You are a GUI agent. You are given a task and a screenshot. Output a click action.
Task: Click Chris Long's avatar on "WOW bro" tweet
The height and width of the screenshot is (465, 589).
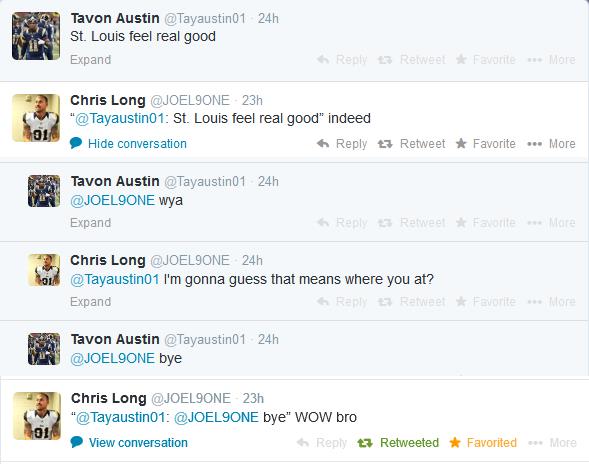click(x=37, y=416)
